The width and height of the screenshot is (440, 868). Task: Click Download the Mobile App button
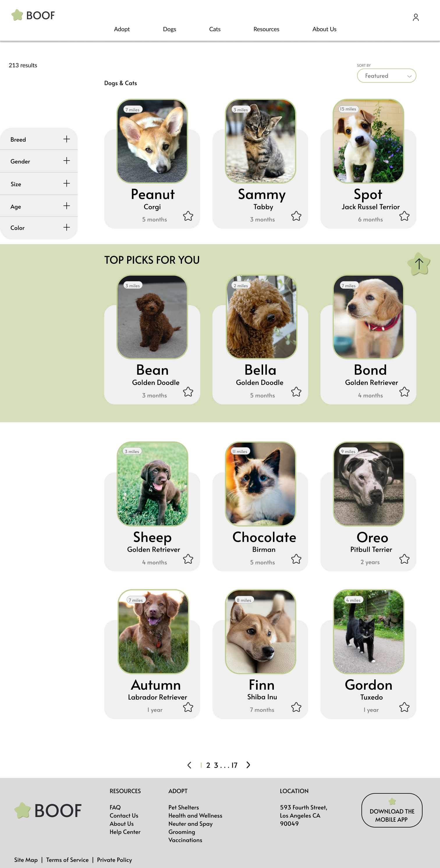coord(392,810)
